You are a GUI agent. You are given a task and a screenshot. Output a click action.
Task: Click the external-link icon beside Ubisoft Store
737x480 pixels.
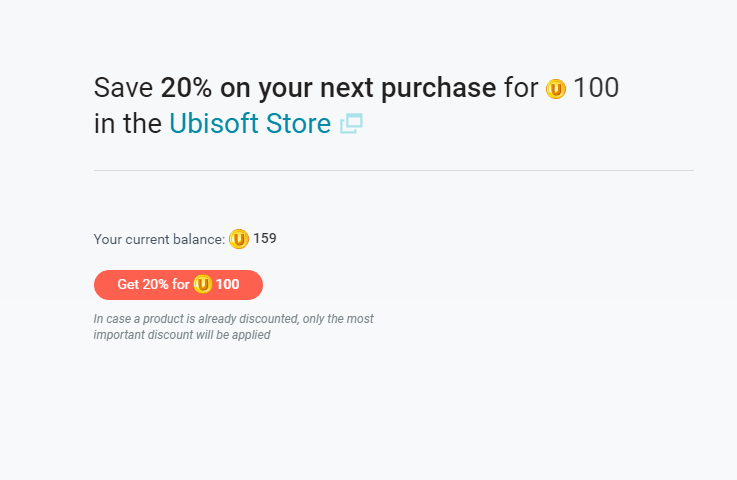click(x=351, y=124)
